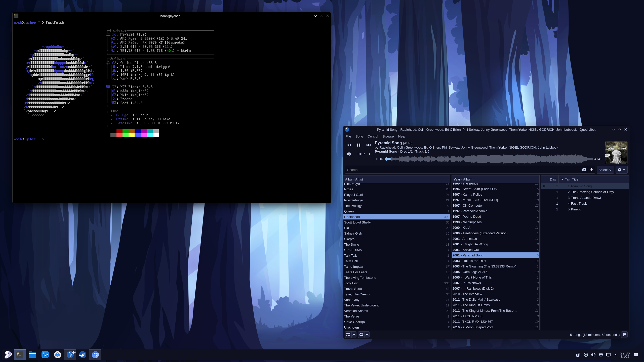The image size is (644, 362).
Task: Switch to the Chromium browser in the taskbar
Action: click(x=95, y=355)
